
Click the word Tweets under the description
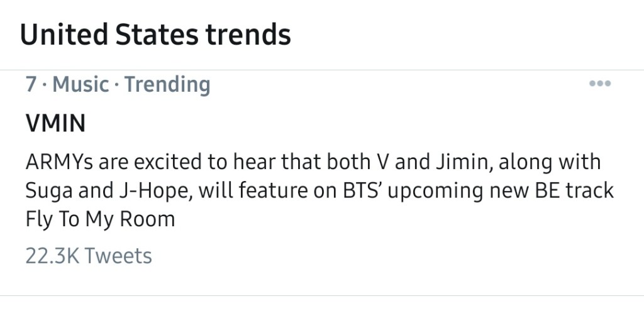[118, 256]
